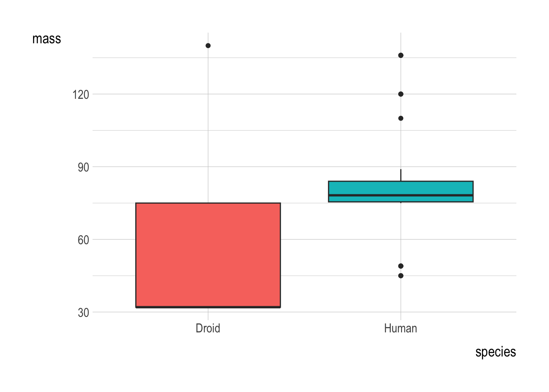Click the y-axis tick label 90

pos(83,167)
